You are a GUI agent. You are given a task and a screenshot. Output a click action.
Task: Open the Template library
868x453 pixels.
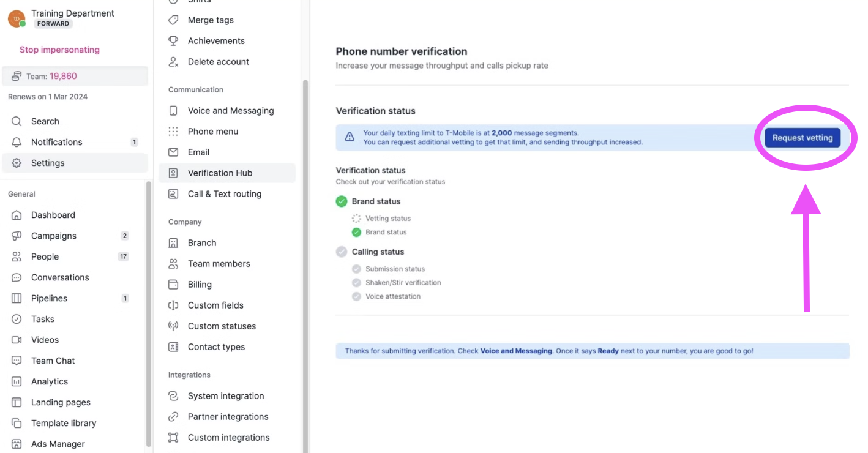pos(64,423)
